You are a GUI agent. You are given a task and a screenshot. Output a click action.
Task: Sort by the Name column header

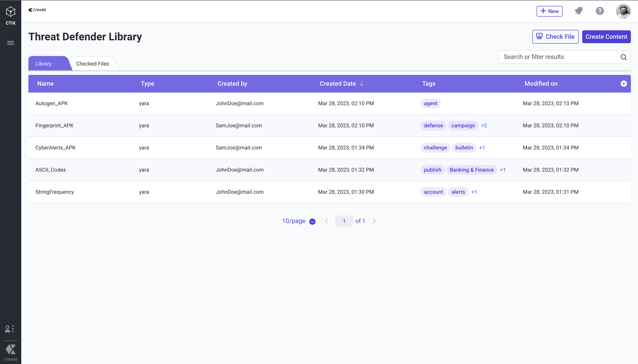45,84
